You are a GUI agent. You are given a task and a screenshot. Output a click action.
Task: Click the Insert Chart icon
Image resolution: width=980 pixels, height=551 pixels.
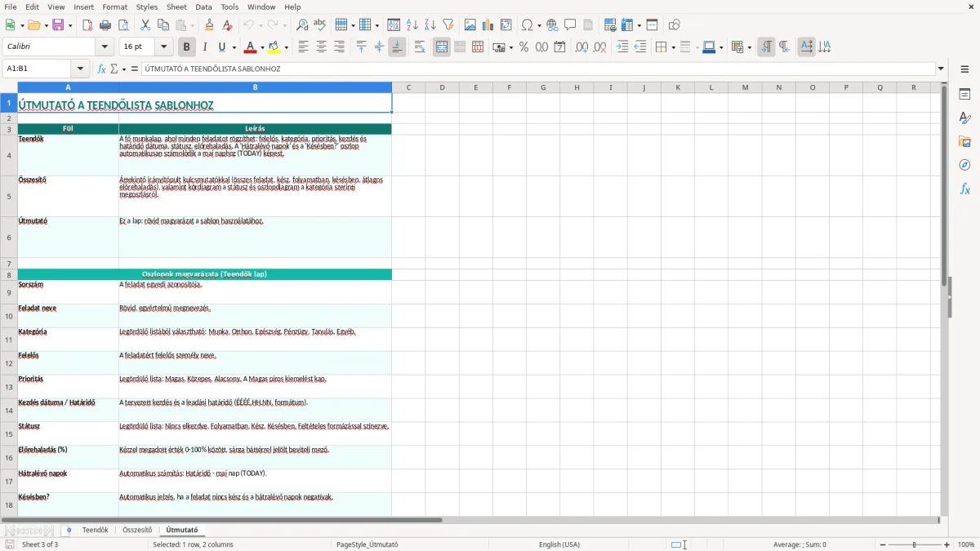pyautogui.click(x=488, y=25)
